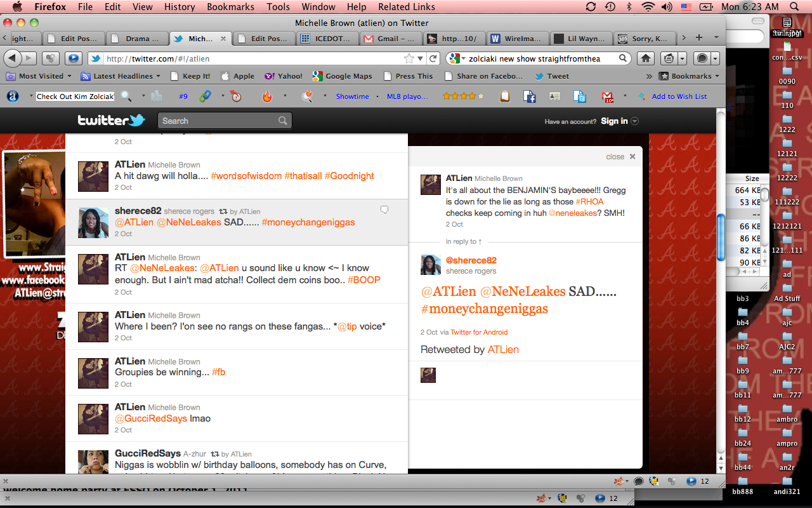
Task: Click the reply bubble on sherece82's tweet
Action: tap(384, 210)
